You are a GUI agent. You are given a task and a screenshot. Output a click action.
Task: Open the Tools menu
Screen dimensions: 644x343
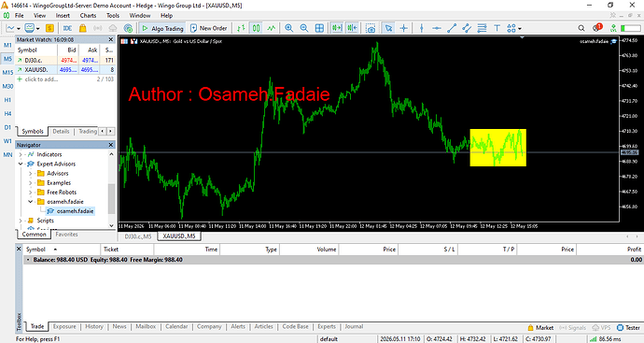pos(113,16)
